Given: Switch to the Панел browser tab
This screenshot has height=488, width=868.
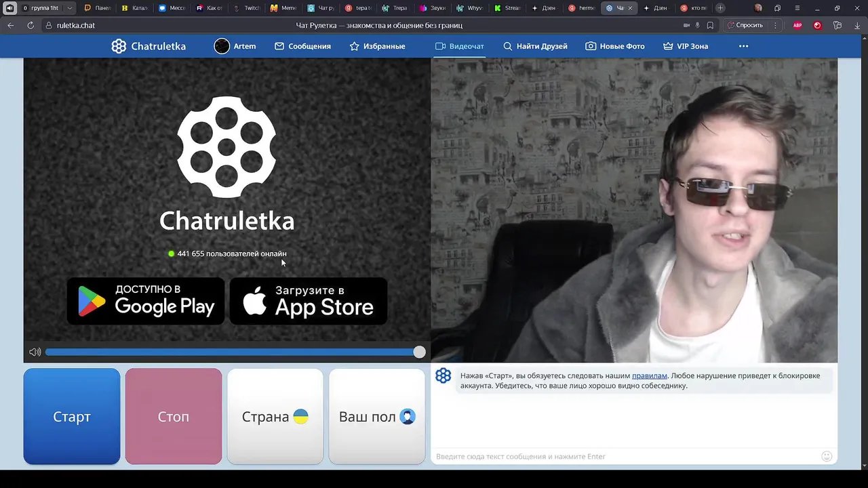Looking at the screenshot, I should (98, 8).
